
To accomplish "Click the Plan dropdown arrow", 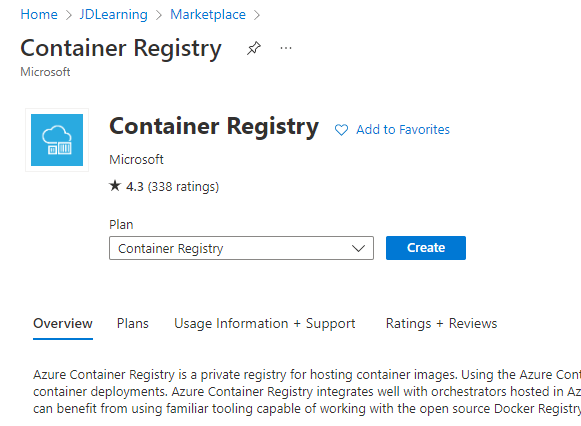I will click(x=358, y=248).
